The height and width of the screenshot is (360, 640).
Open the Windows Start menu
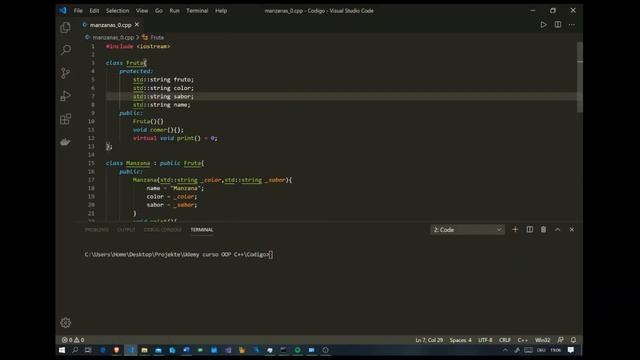(x=62, y=350)
